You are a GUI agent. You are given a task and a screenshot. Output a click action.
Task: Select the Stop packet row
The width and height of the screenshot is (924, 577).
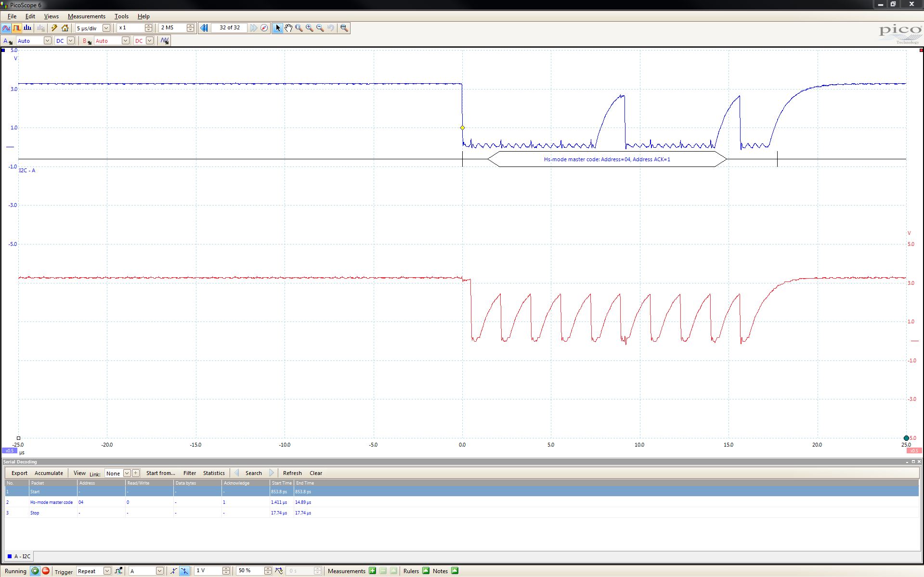pyautogui.click(x=461, y=513)
